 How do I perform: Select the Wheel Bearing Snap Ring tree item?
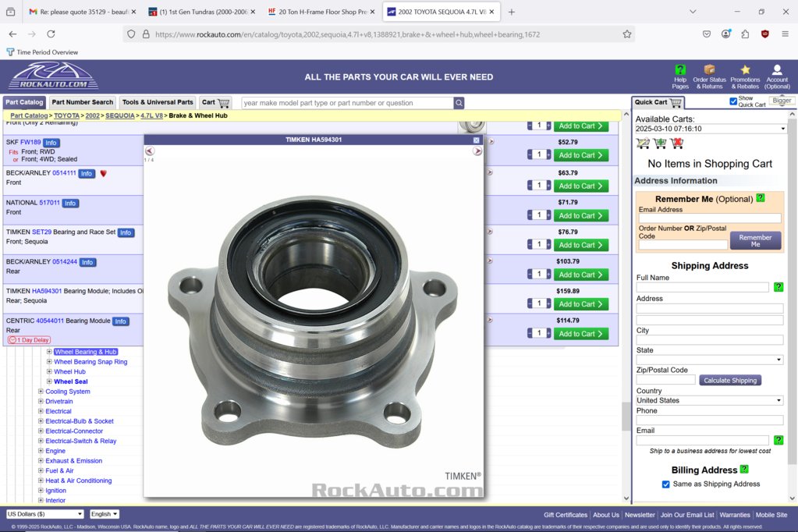click(90, 362)
